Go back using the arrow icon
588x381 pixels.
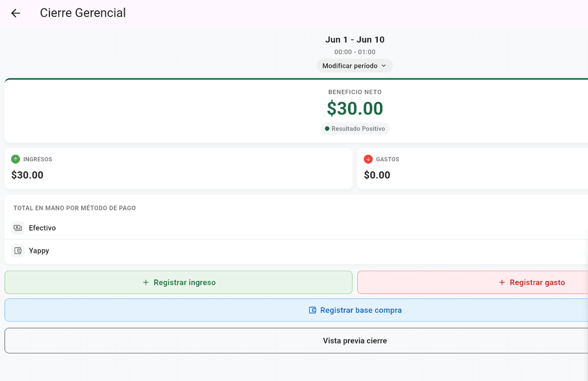coord(16,13)
